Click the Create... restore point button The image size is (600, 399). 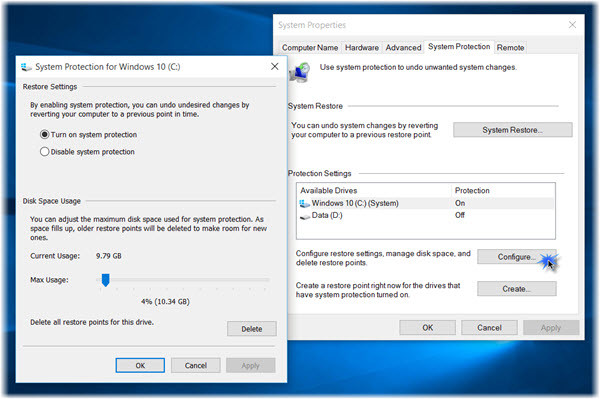[516, 289]
